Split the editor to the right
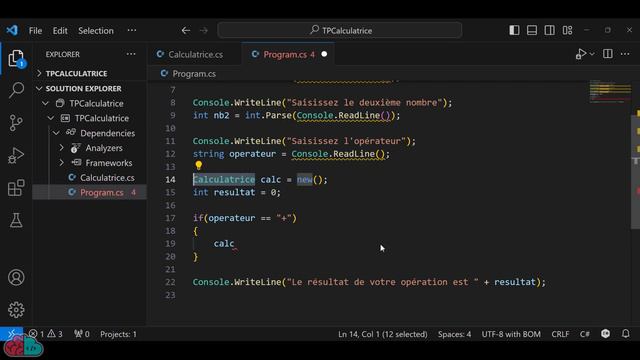 pyautogui.click(x=608, y=54)
